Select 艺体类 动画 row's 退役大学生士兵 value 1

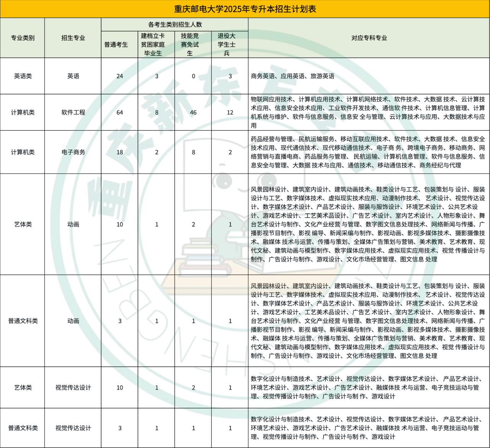(x=230, y=224)
